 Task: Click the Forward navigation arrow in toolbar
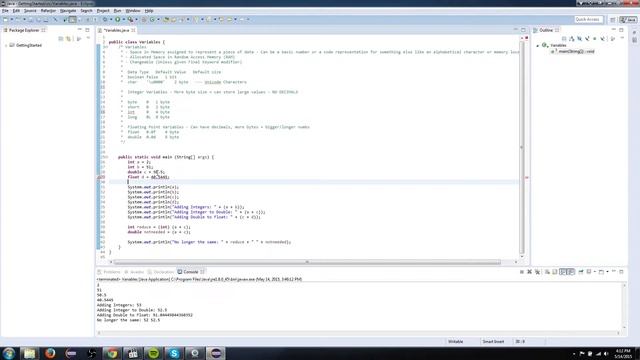pos(242,20)
